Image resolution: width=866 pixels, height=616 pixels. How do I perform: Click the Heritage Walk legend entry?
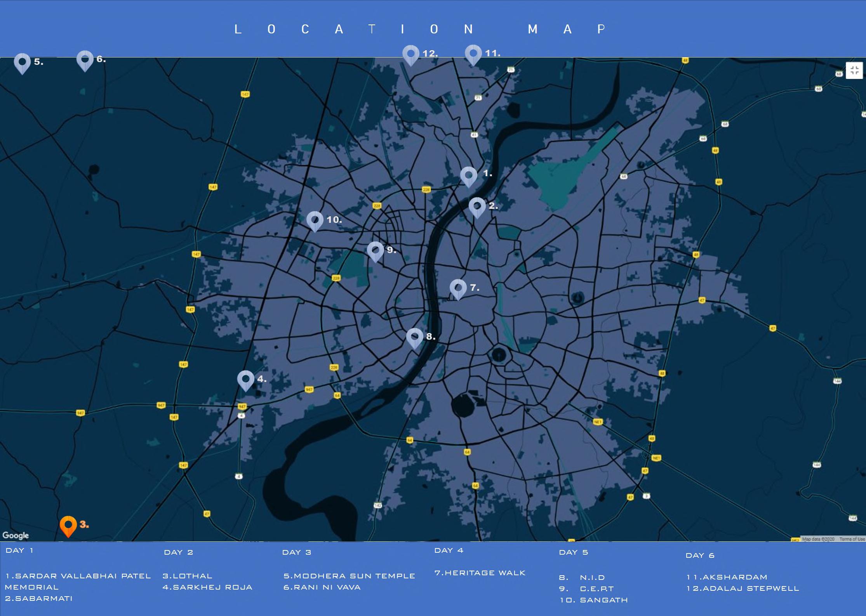(480, 573)
